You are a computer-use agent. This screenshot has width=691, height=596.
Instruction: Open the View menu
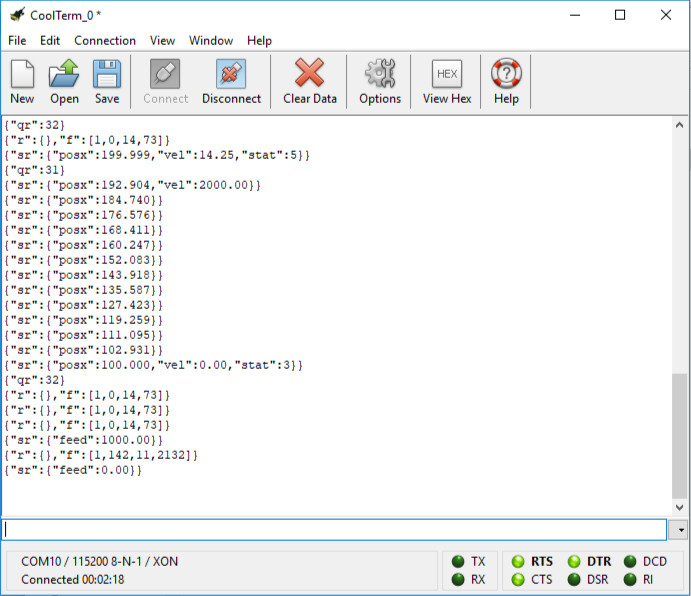click(x=162, y=41)
